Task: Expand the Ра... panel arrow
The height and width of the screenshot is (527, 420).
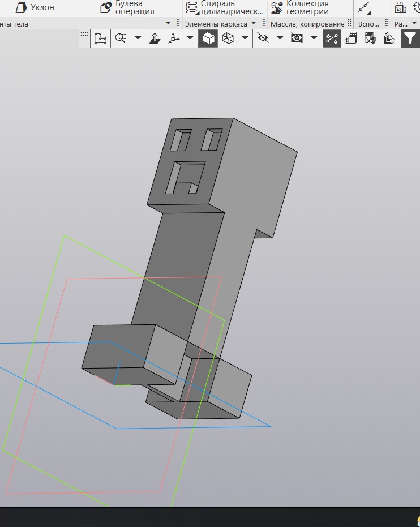Action: tap(414, 23)
